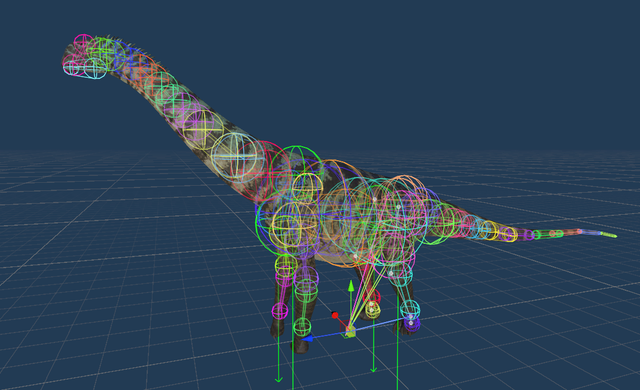Select the red X-axis ball handle of the gizmo
The height and width of the screenshot is (390, 640).
(x=335, y=315)
